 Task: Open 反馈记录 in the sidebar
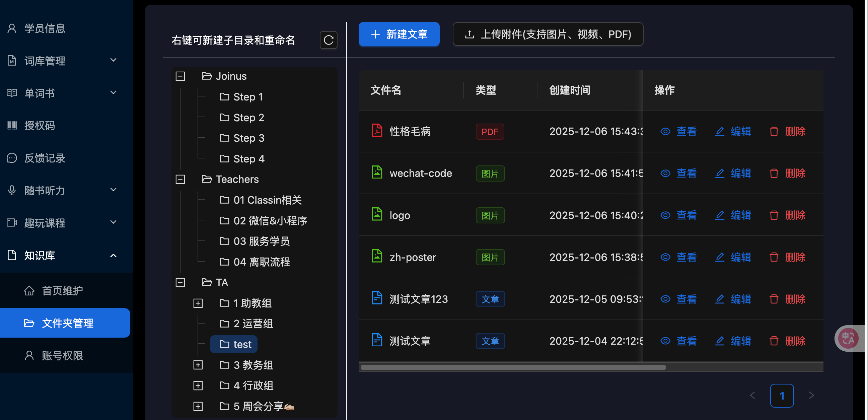(45, 158)
